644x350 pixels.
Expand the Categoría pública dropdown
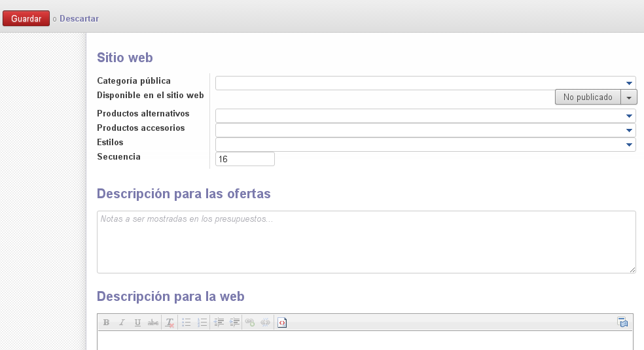(x=629, y=83)
